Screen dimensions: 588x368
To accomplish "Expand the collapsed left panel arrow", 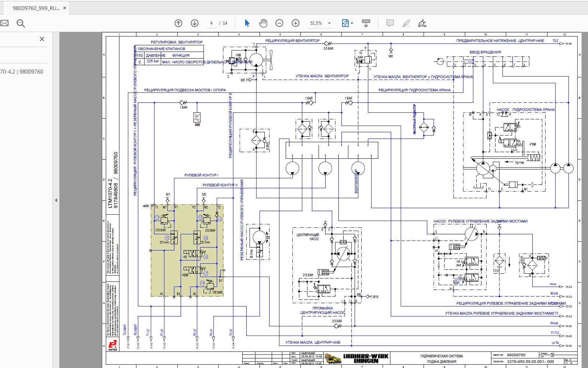I will [56, 200].
